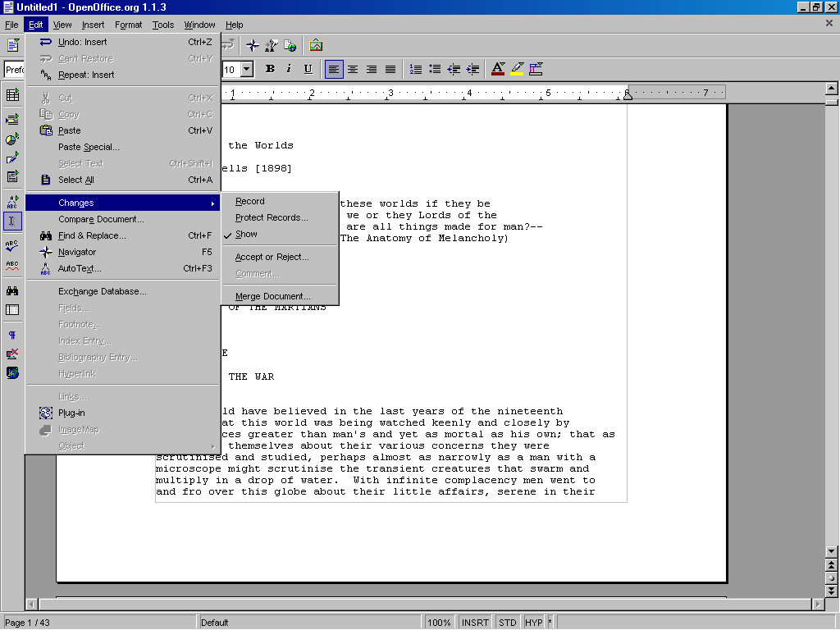Select Find & Replace menu entry

click(x=92, y=236)
